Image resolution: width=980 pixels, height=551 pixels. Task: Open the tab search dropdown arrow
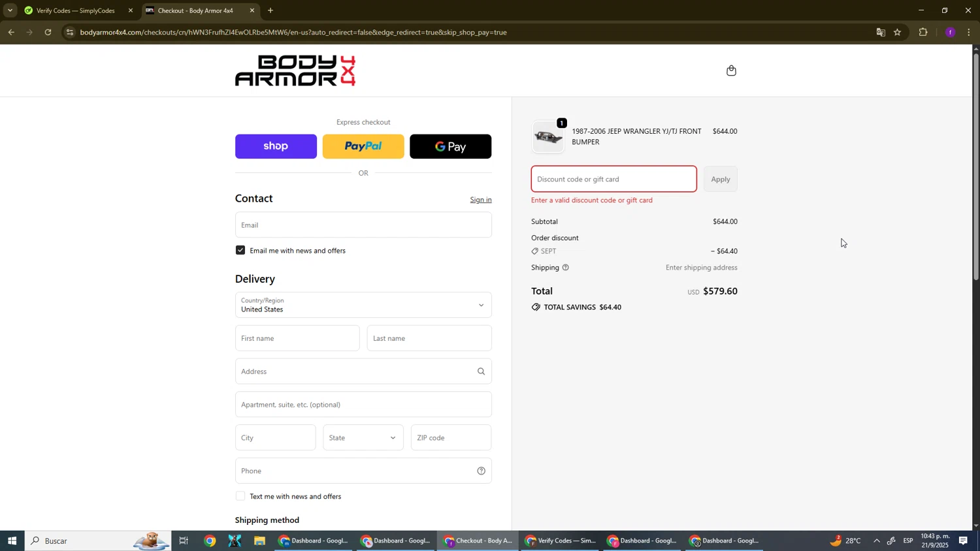click(10, 10)
